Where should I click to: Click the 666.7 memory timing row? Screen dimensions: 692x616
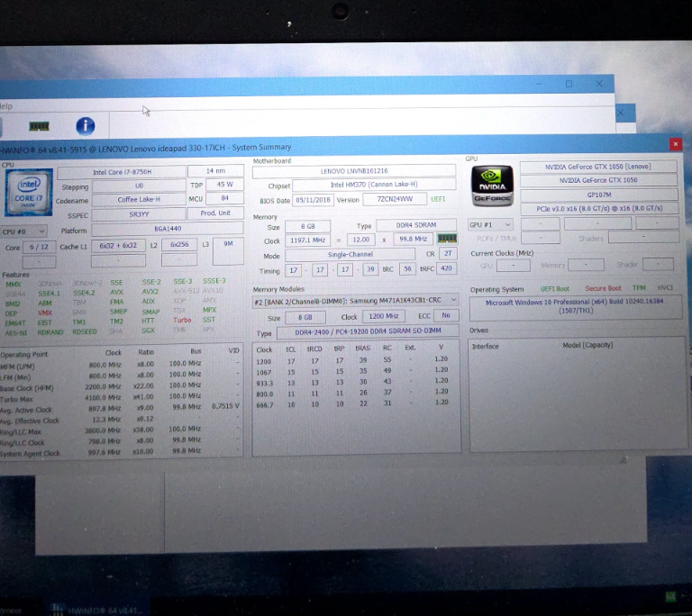351,403
